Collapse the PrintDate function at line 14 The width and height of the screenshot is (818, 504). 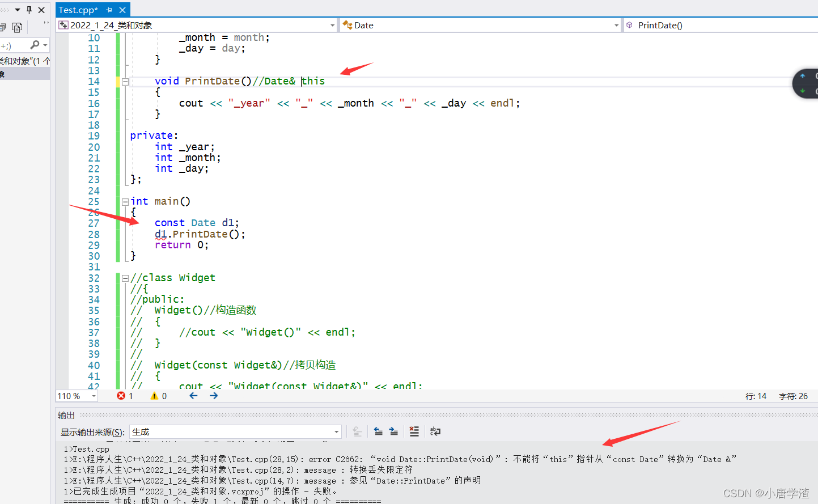[x=125, y=82]
